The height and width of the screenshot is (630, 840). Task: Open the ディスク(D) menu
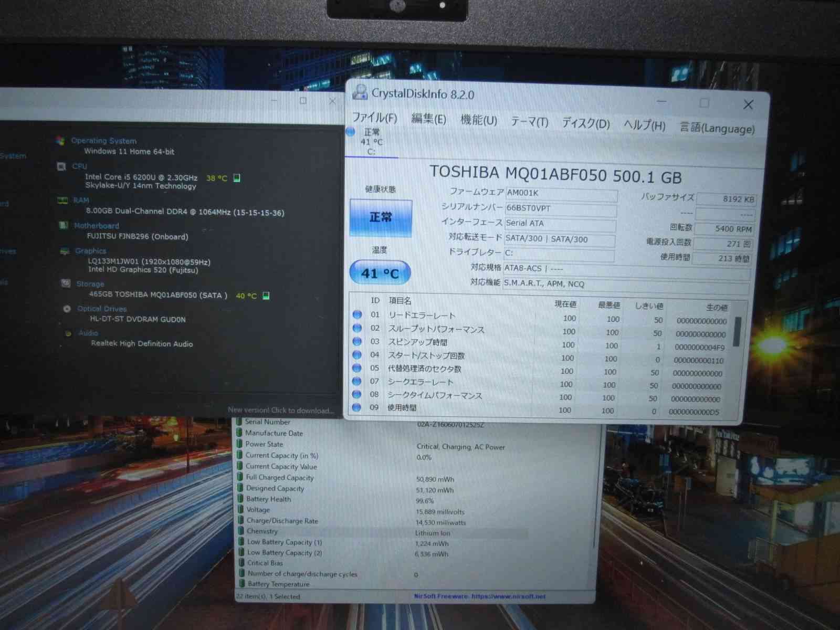(585, 124)
